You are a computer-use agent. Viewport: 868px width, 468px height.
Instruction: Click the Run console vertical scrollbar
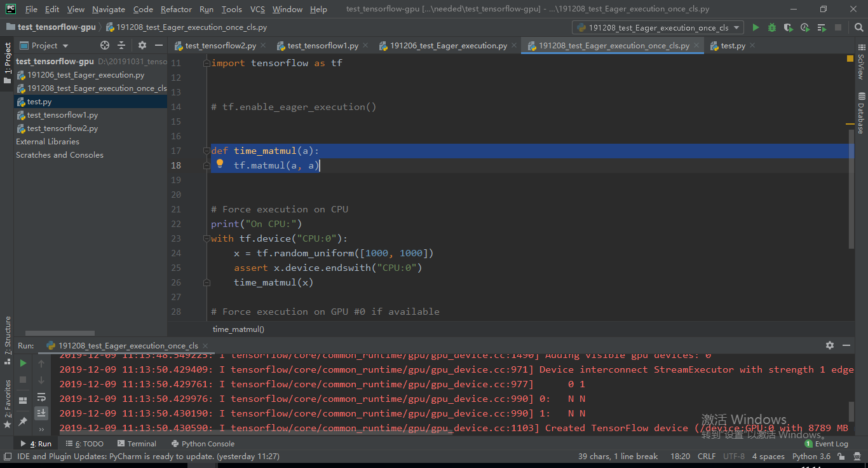851,412
